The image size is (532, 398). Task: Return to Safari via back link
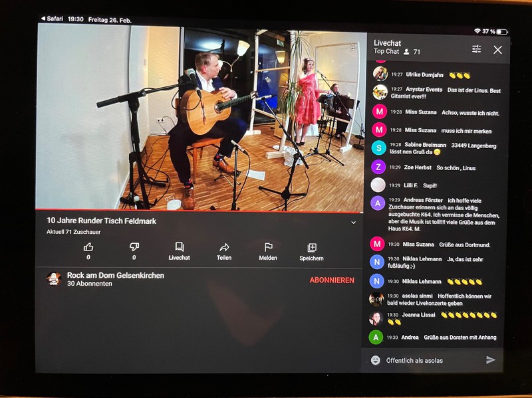coord(52,19)
